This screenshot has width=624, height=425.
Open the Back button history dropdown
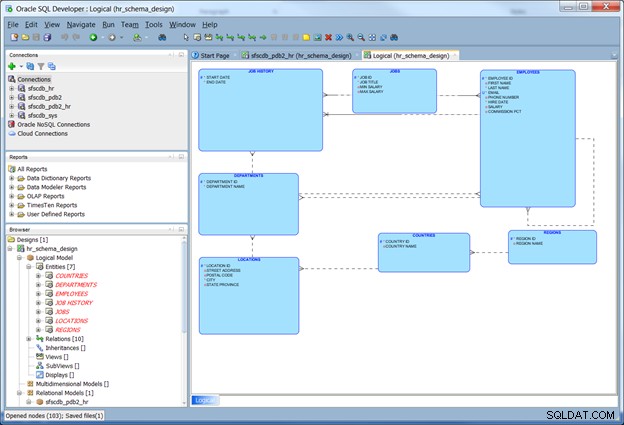[x=103, y=37]
